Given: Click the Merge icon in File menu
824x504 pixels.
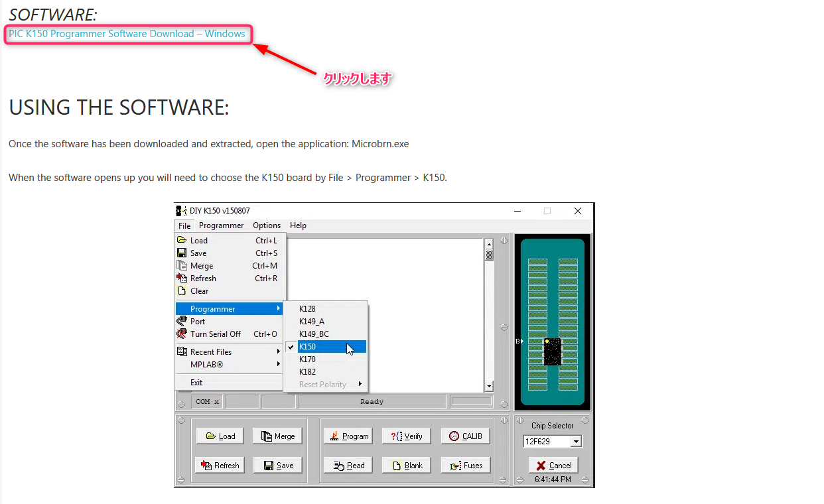Looking at the screenshot, I should (182, 265).
